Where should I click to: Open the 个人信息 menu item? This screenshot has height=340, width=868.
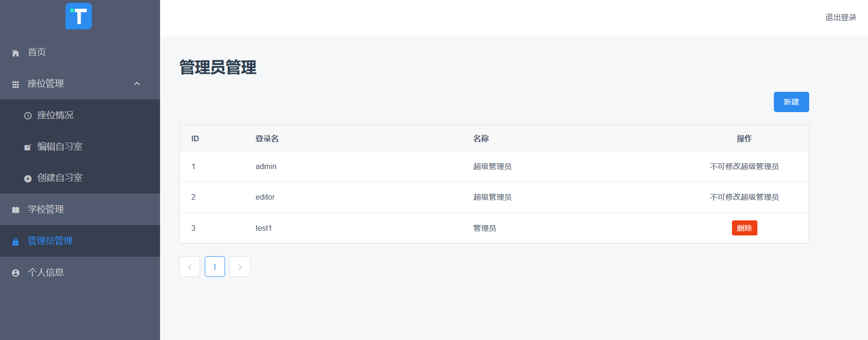[x=46, y=272]
